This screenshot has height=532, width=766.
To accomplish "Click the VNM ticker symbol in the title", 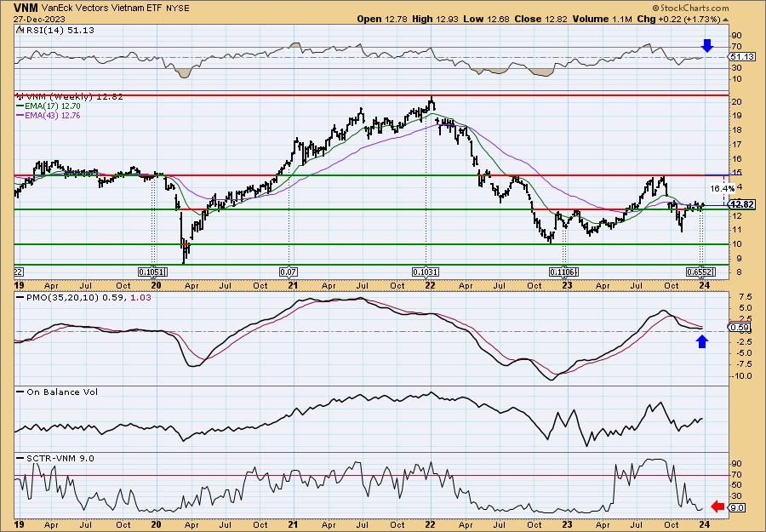I will pyautogui.click(x=26, y=8).
